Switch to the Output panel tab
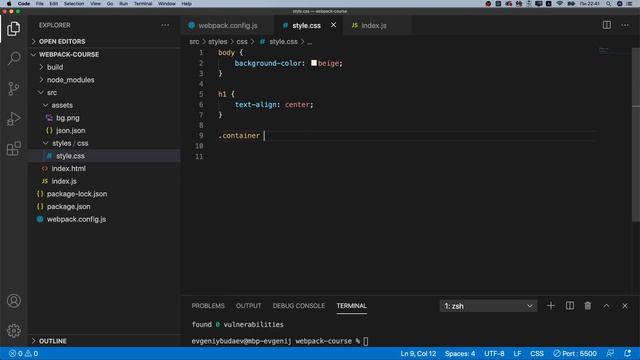This screenshot has height=360, width=640. 248,306
